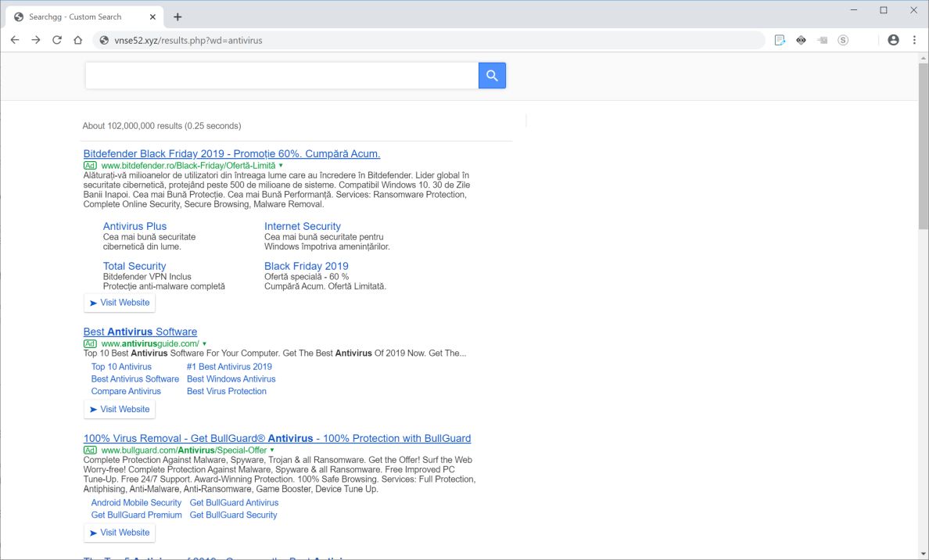Open the browser home page
The image size is (929, 560).
(78, 40)
